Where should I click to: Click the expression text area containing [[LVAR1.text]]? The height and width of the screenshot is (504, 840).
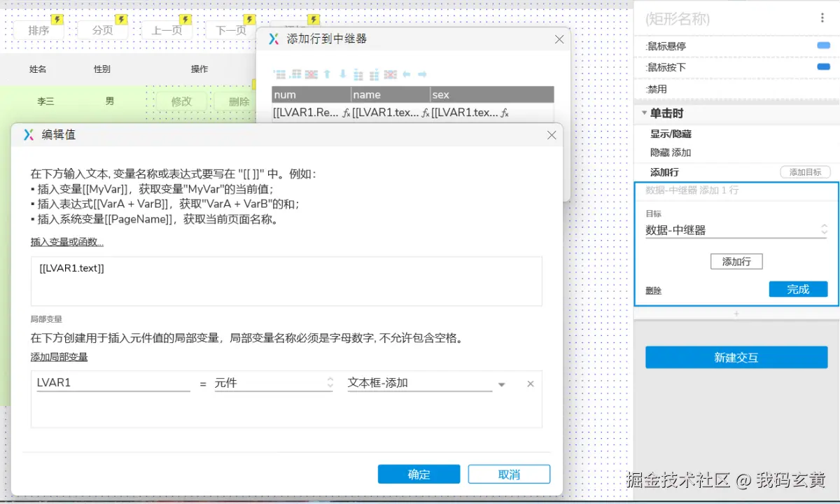286,281
